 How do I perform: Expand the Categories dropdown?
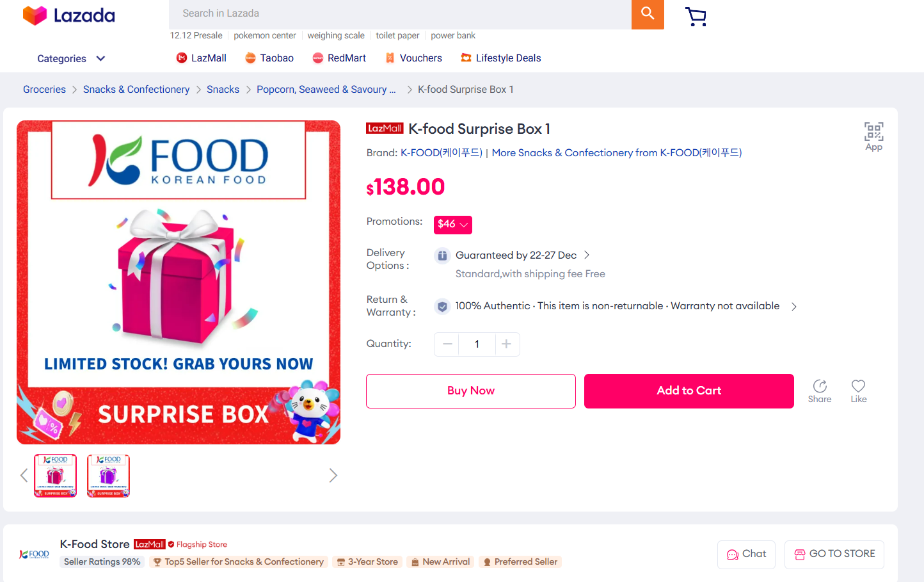click(x=71, y=58)
